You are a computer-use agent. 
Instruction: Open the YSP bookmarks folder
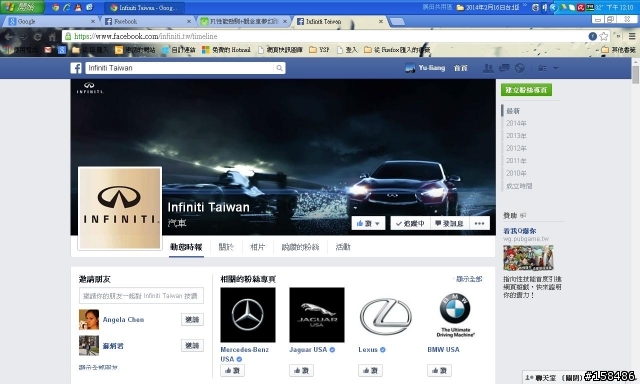[x=319, y=50]
